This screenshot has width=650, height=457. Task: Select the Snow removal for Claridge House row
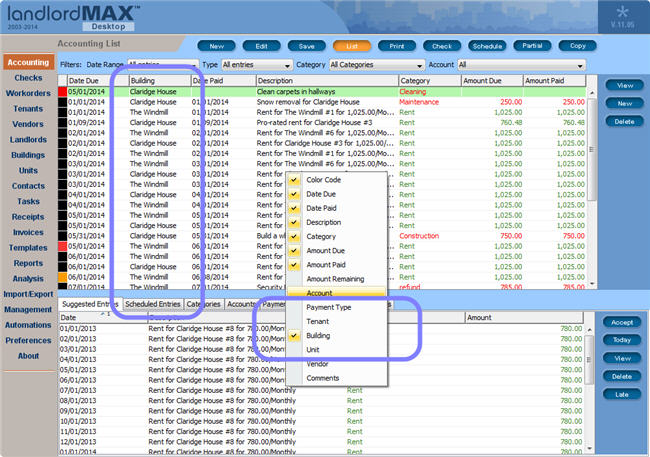(322, 102)
